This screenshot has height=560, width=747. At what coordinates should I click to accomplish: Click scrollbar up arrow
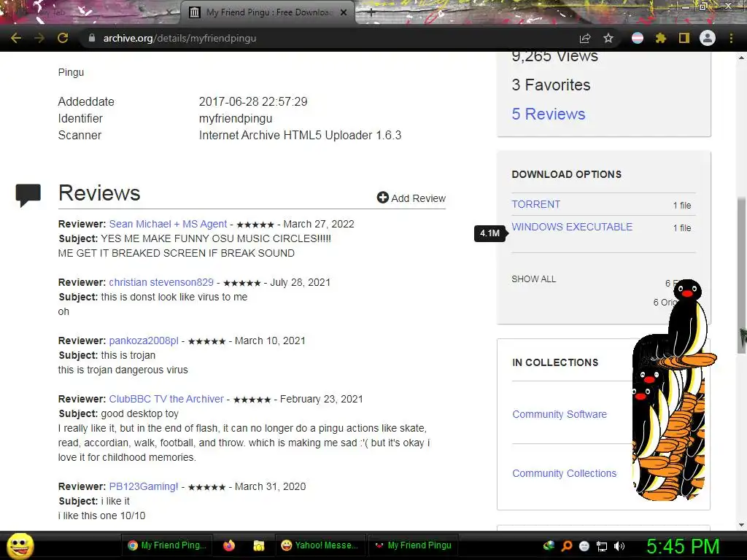click(742, 57)
